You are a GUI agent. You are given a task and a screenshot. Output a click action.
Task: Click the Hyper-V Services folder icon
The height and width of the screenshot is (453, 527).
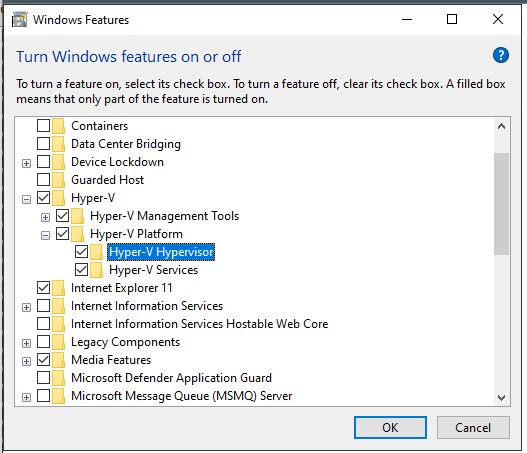[x=97, y=270]
